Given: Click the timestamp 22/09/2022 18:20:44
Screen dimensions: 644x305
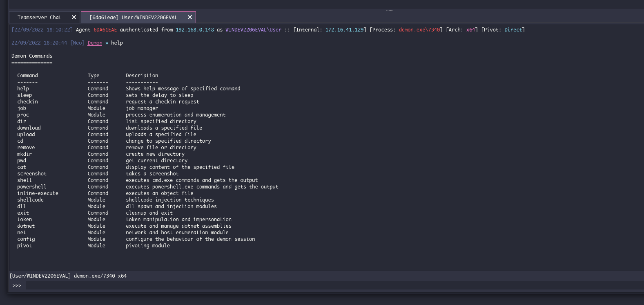Looking at the screenshot, I should tap(39, 43).
